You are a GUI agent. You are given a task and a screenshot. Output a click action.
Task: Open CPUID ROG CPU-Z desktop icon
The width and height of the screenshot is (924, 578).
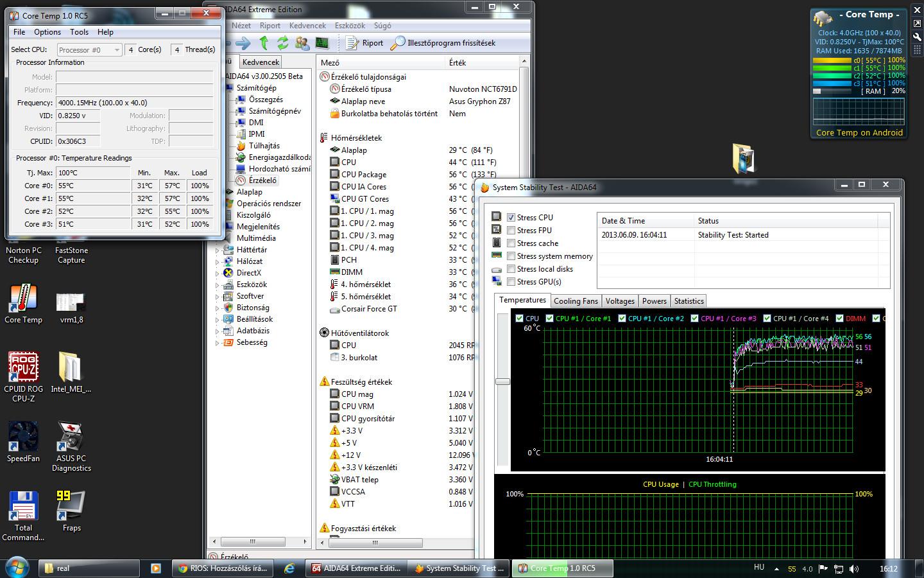(x=23, y=377)
